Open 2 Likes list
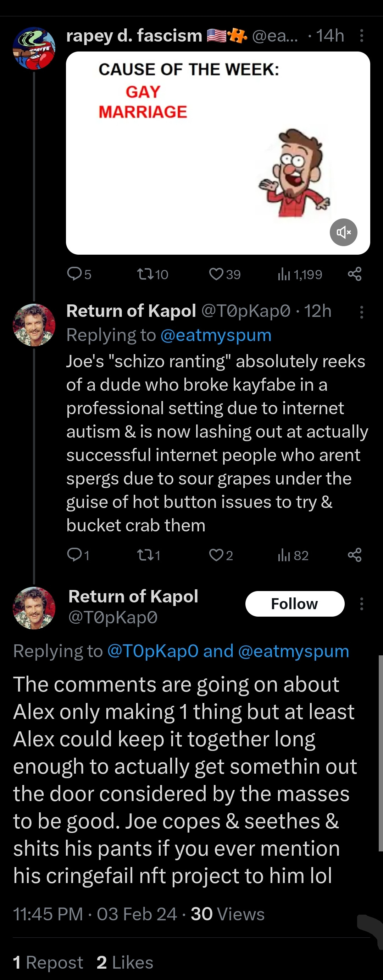383x980 pixels. [x=125, y=962]
